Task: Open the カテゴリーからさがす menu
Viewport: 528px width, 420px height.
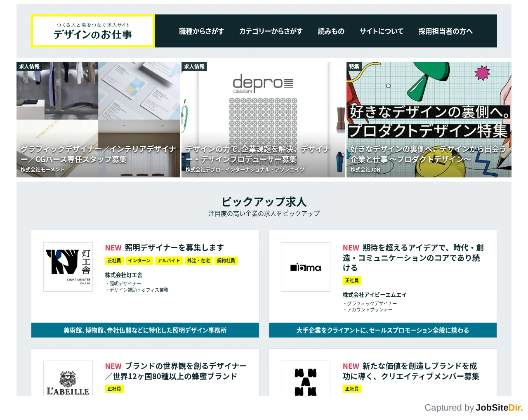Action: [x=271, y=31]
